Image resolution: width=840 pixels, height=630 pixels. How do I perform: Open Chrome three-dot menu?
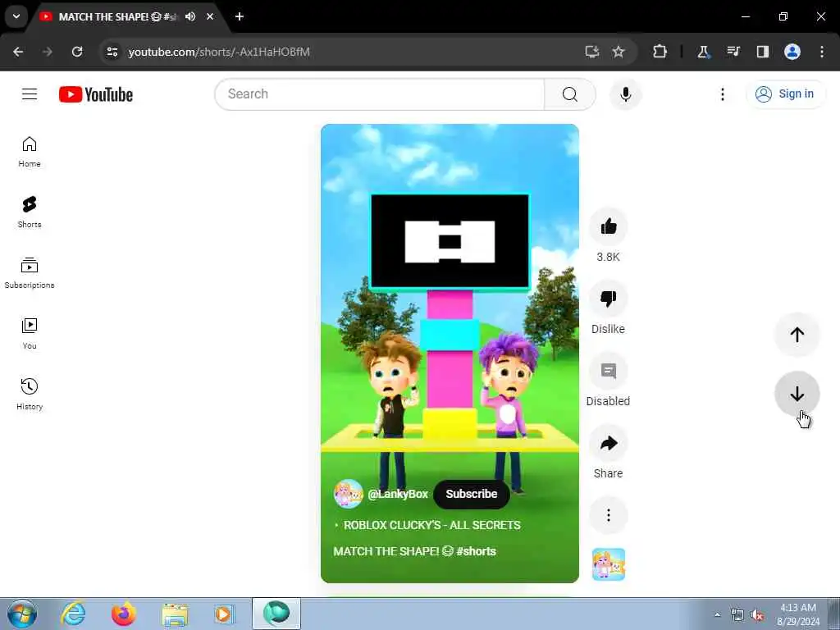pos(822,52)
